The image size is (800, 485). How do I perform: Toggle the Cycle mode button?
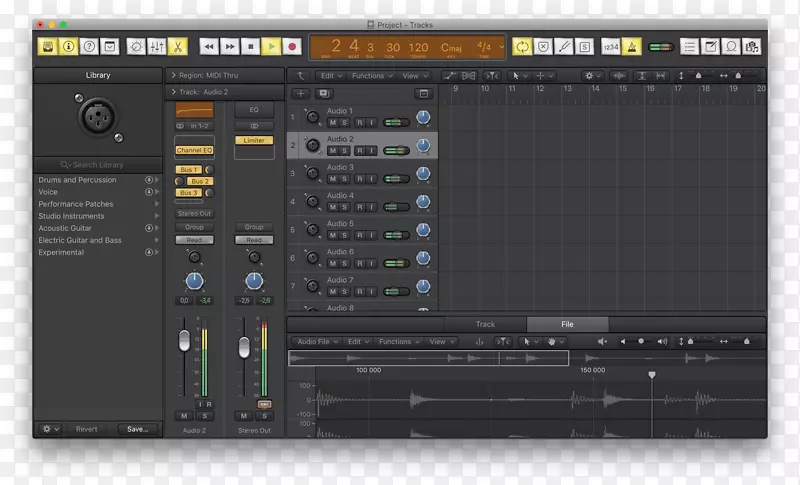[521, 46]
